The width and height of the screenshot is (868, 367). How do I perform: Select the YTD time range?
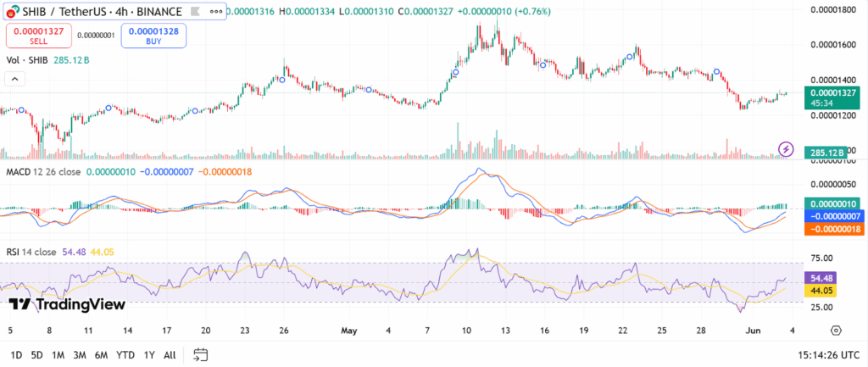(x=124, y=355)
